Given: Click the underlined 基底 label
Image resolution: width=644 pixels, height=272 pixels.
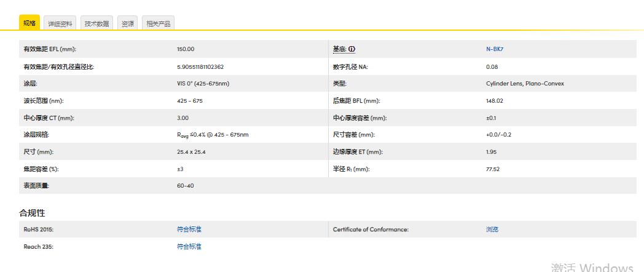Looking at the screenshot, I should (x=340, y=49).
